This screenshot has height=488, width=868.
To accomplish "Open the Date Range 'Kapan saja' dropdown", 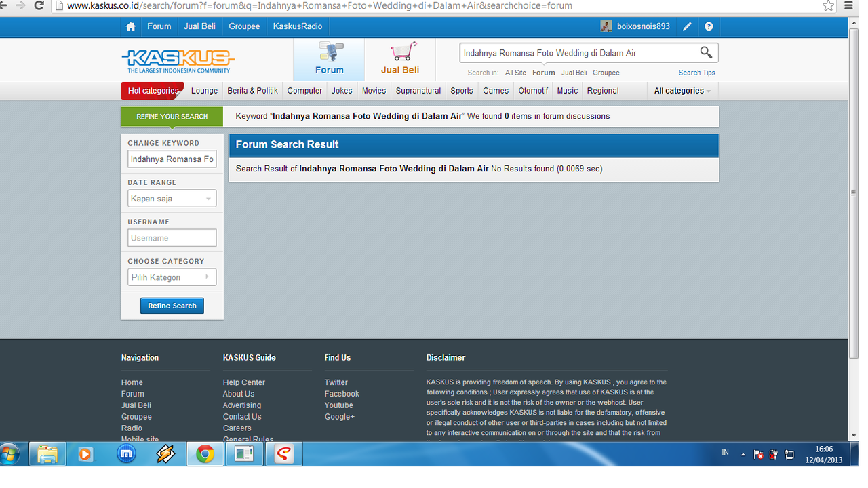I will pyautogui.click(x=172, y=199).
